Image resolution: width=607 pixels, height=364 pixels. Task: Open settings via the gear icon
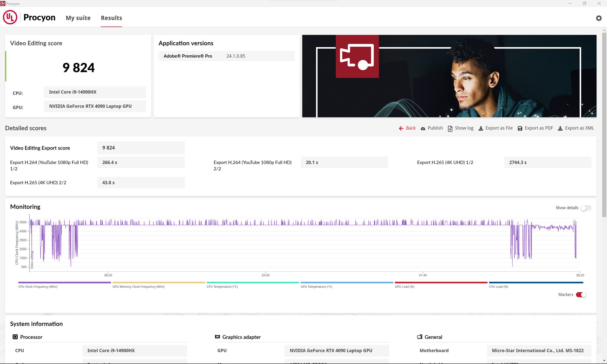599,18
